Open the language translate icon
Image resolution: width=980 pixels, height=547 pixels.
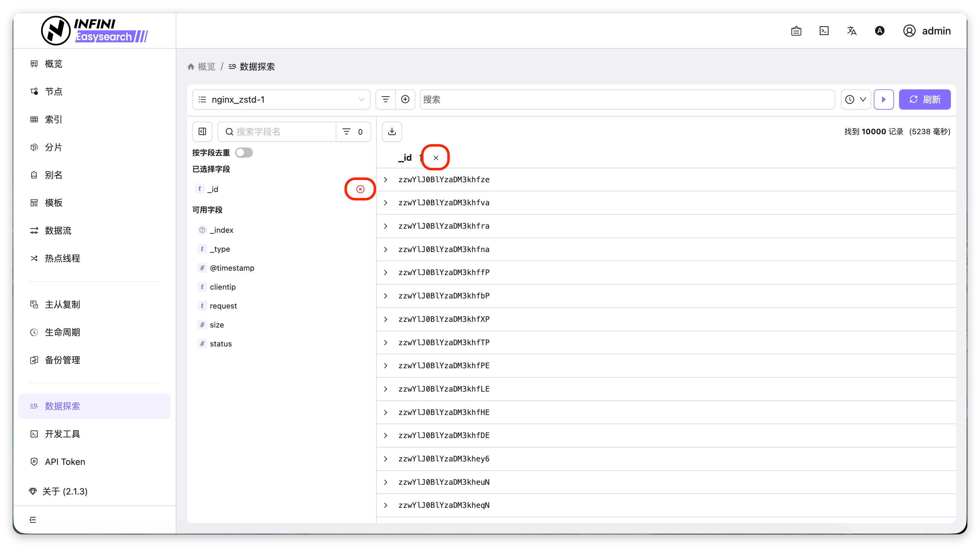coord(852,31)
